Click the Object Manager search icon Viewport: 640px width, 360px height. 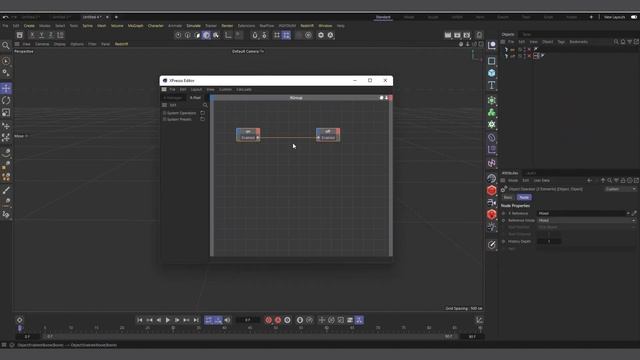tap(616, 42)
